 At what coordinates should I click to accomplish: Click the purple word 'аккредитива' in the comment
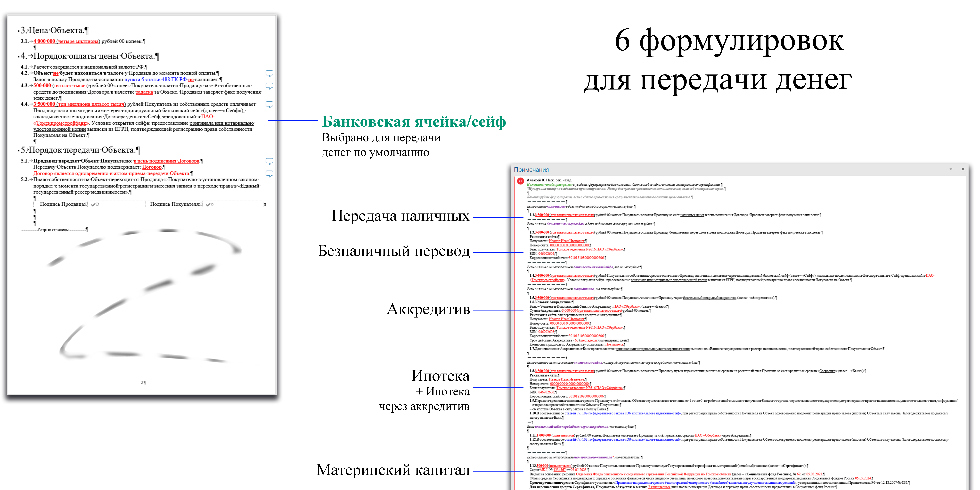584,289
